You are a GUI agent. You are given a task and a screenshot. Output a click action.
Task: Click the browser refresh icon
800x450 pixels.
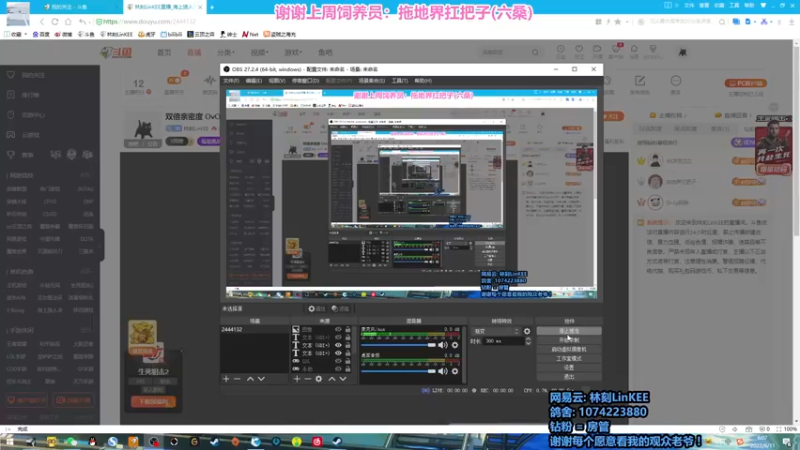click(x=55, y=21)
